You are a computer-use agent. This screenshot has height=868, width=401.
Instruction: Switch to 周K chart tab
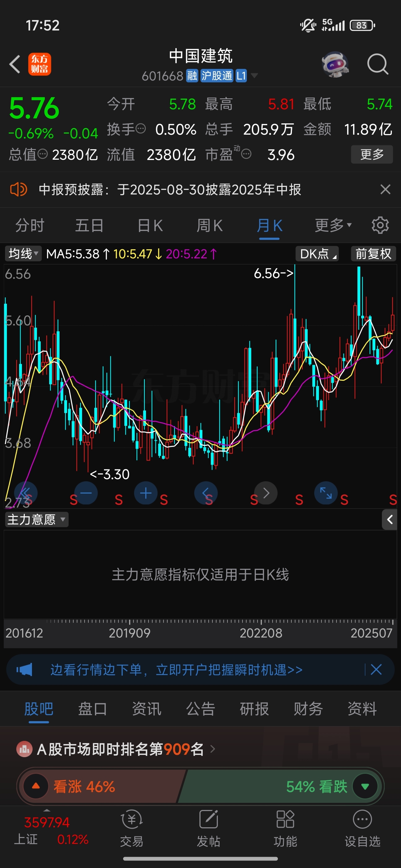(x=210, y=225)
